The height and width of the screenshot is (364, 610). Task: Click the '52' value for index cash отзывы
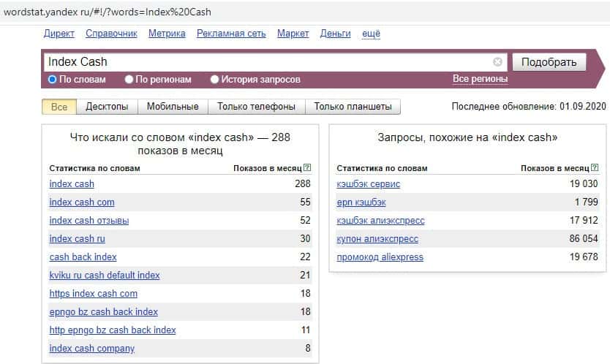305,220
